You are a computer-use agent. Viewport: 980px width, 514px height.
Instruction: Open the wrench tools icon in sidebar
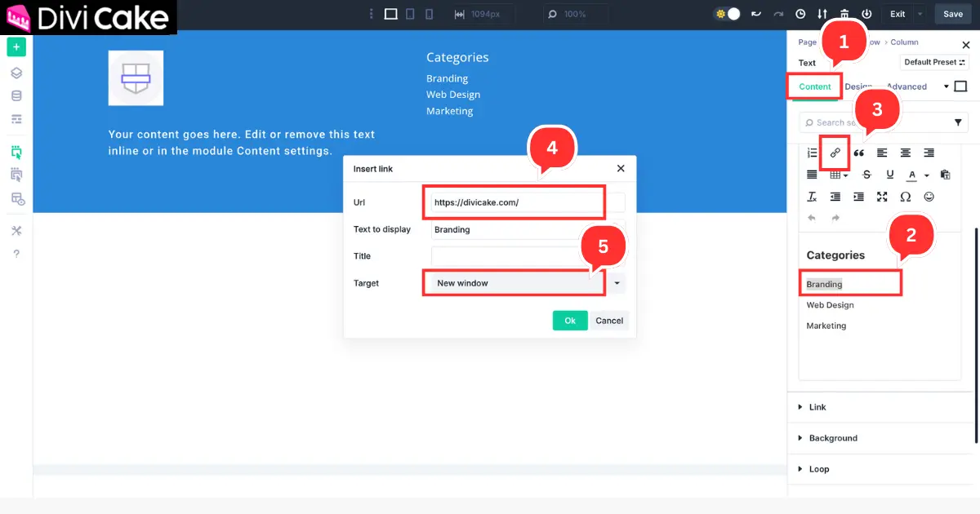tap(16, 231)
